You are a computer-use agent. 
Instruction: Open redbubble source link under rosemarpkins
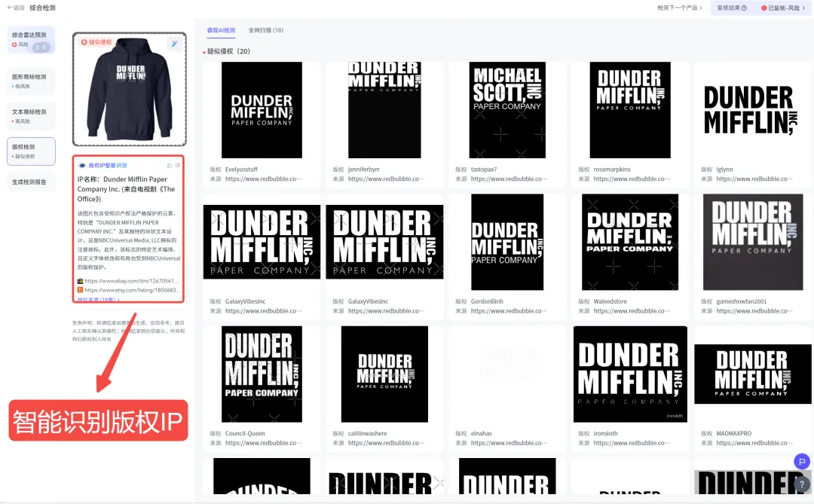click(x=632, y=179)
